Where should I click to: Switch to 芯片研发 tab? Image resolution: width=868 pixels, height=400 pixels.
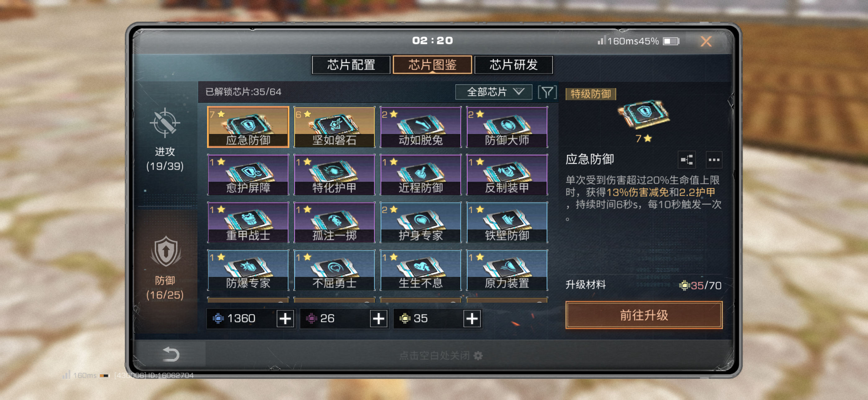pos(513,64)
